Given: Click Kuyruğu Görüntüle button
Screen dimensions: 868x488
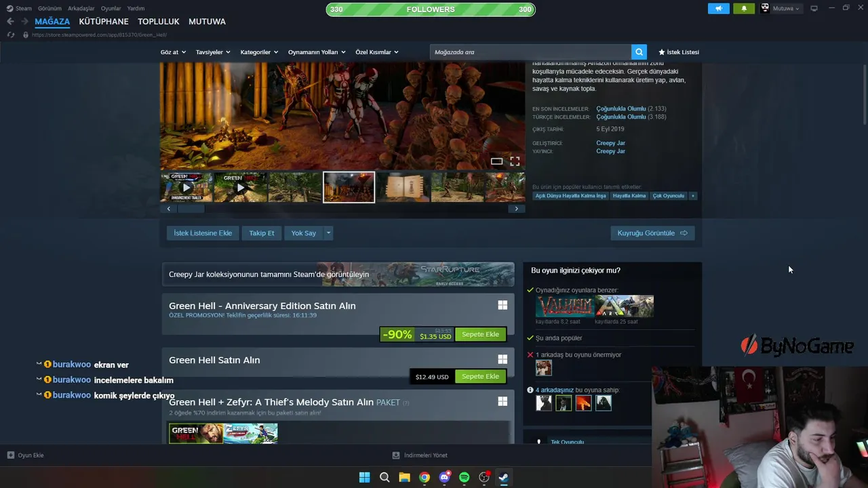Looking at the screenshot, I should click(652, 233).
